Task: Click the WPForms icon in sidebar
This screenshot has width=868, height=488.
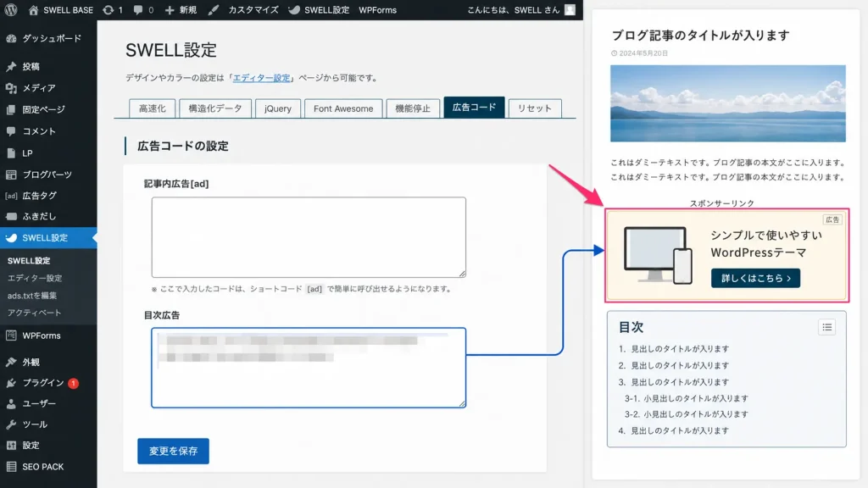Action: 11,335
